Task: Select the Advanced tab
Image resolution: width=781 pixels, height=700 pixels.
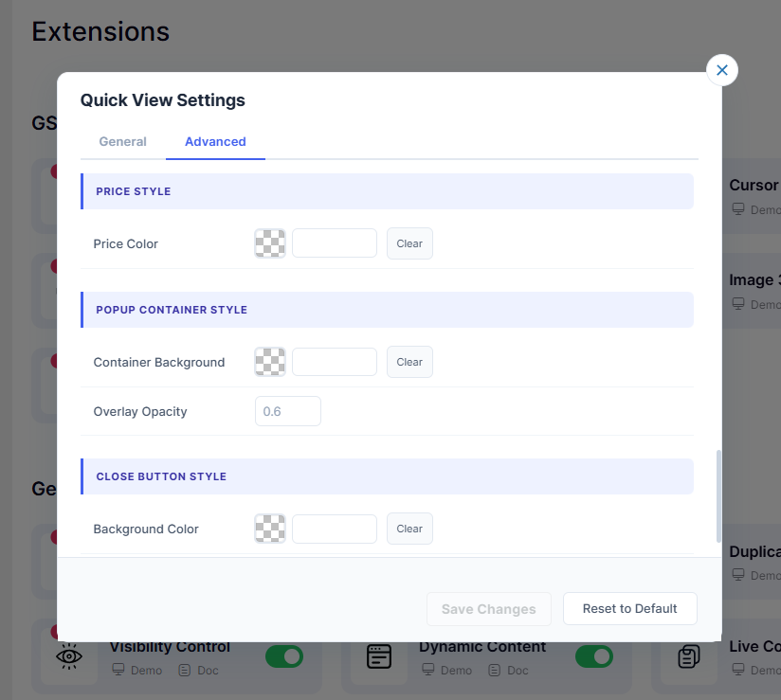Action: click(215, 142)
